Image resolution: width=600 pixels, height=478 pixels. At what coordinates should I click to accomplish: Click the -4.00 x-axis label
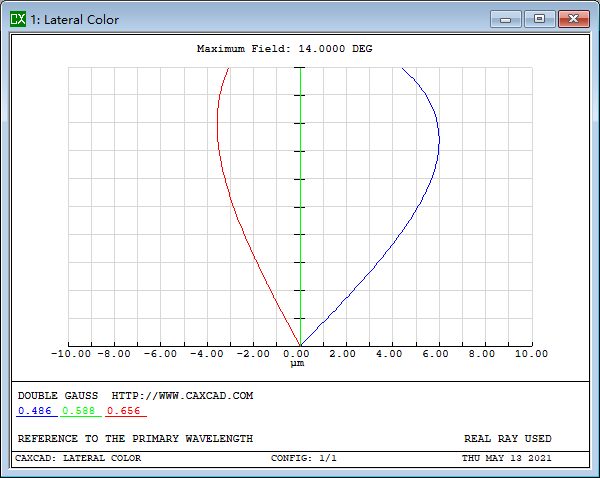click(207, 354)
